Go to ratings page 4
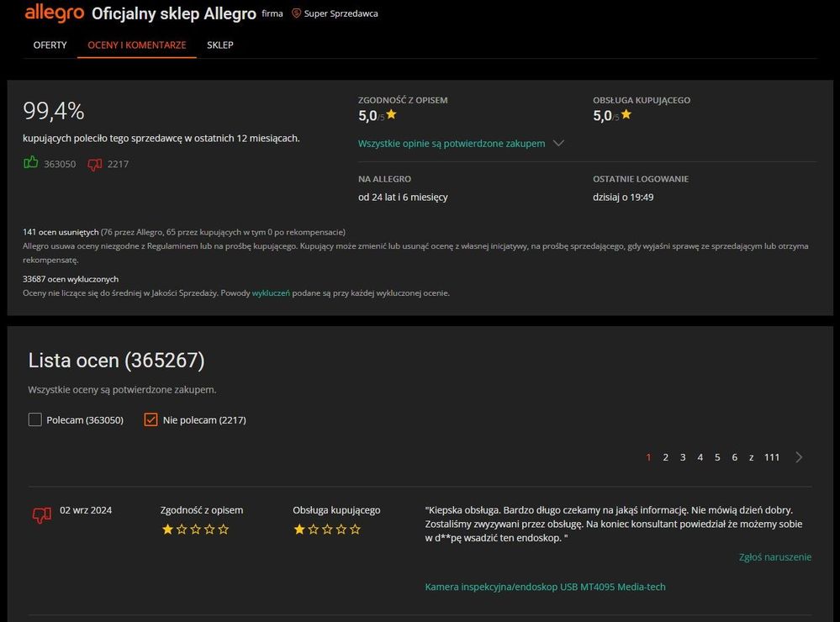 point(700,457)
